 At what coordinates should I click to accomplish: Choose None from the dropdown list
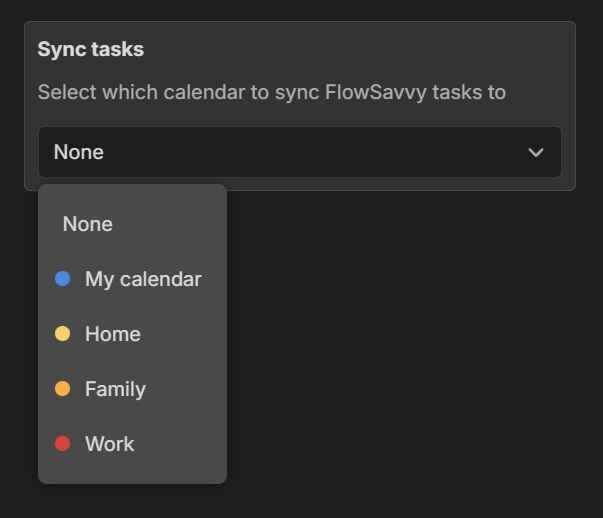(x=132, y=224)
